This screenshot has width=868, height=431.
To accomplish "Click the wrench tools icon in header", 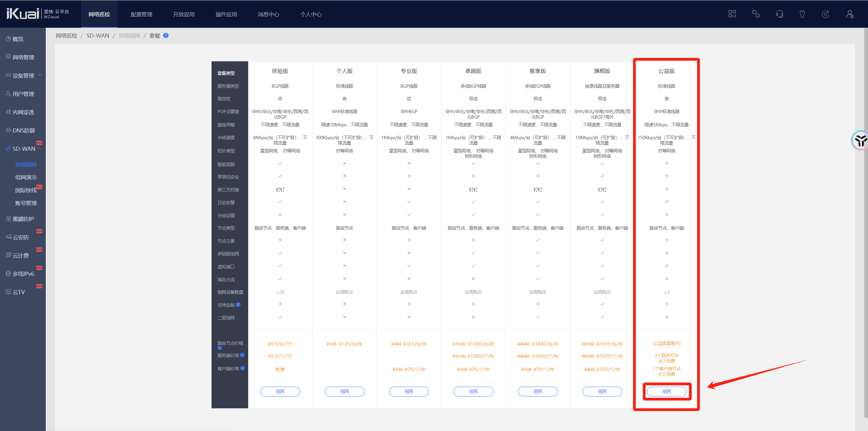I will [x=802, y=14].
